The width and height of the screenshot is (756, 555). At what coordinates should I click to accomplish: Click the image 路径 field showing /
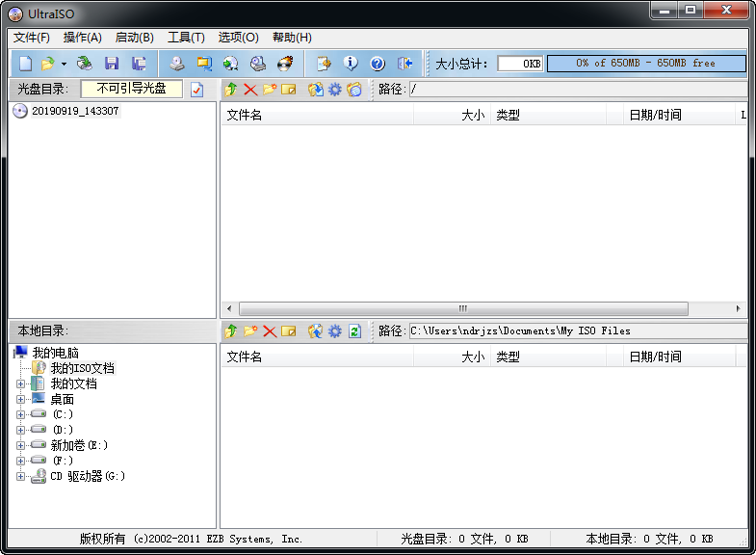click(578, 90)
